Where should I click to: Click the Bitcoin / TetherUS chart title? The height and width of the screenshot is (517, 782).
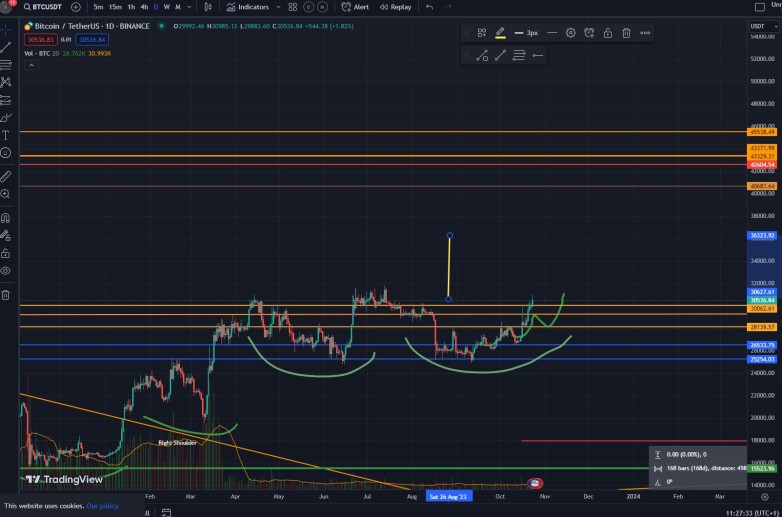92,26
